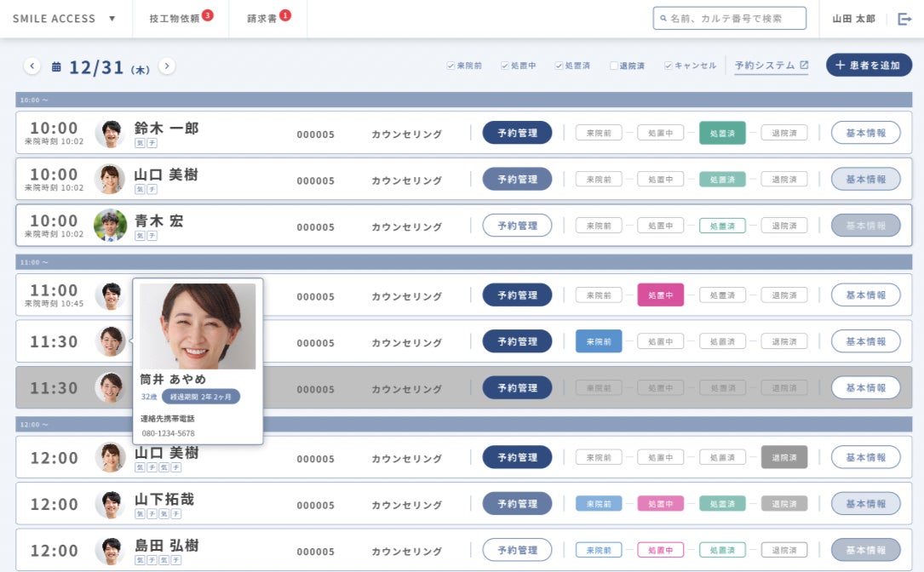Click the external link icon next to 予約システム
924x572 pixels.
click(804, 65)
